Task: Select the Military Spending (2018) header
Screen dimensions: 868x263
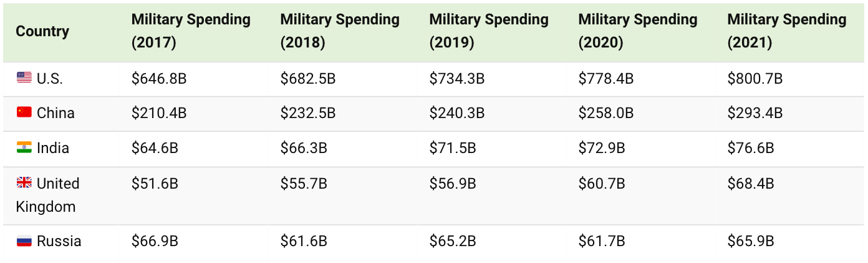Action: pyautogui.click(x=340, y=31)
